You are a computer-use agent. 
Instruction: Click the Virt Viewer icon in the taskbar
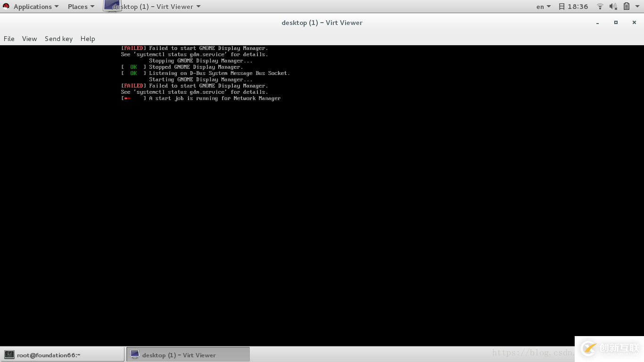point(135,354)
